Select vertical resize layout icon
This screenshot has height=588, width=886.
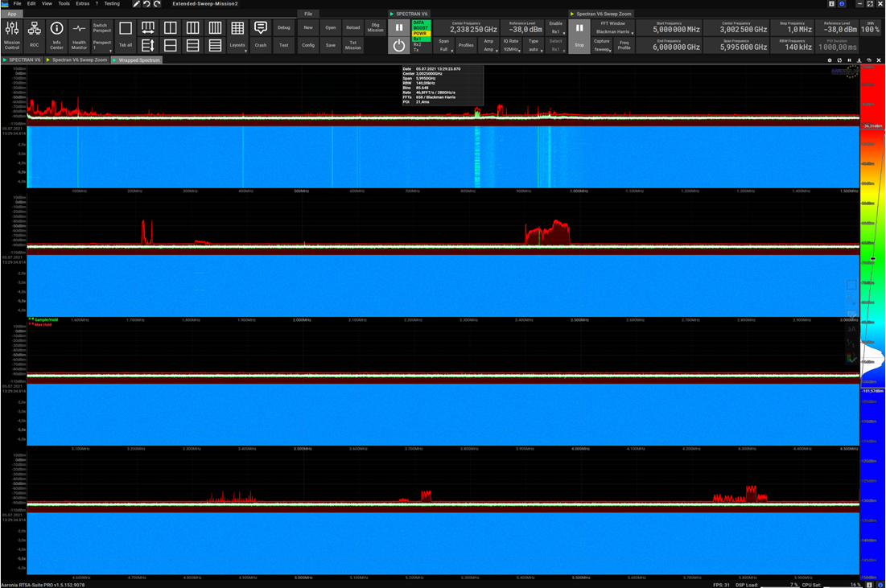tap(148, 45)
